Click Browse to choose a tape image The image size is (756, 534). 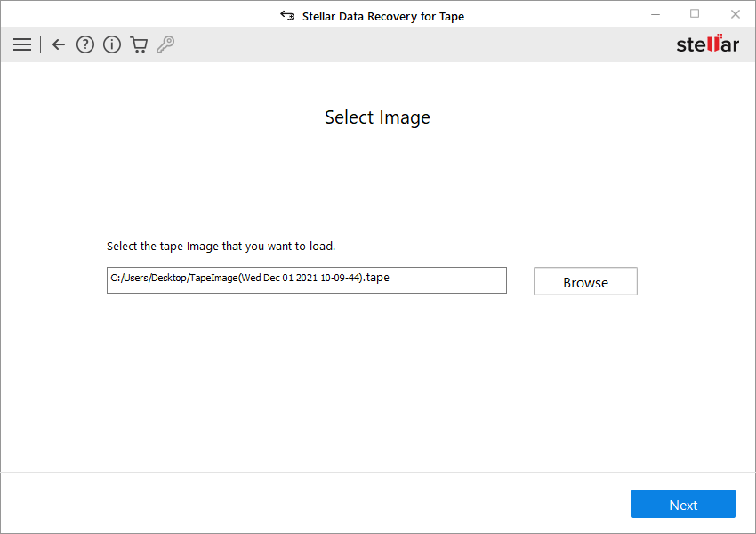585,281
